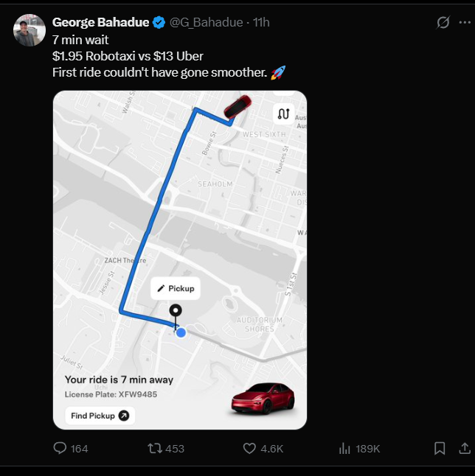The width and height of the screenshot is (475, 476).
Task: Click the blue verified badge
Action: pyautogui.click(x=159, y=23)
